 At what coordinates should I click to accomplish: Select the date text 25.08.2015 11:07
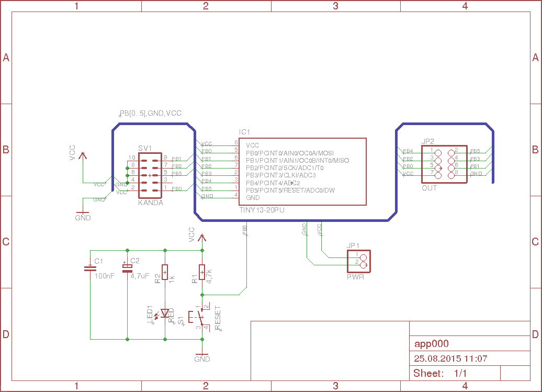[x=450, y=359]
